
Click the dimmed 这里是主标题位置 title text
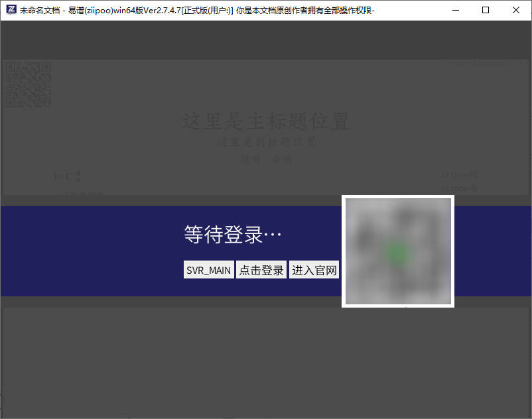(x=266, y=121)
